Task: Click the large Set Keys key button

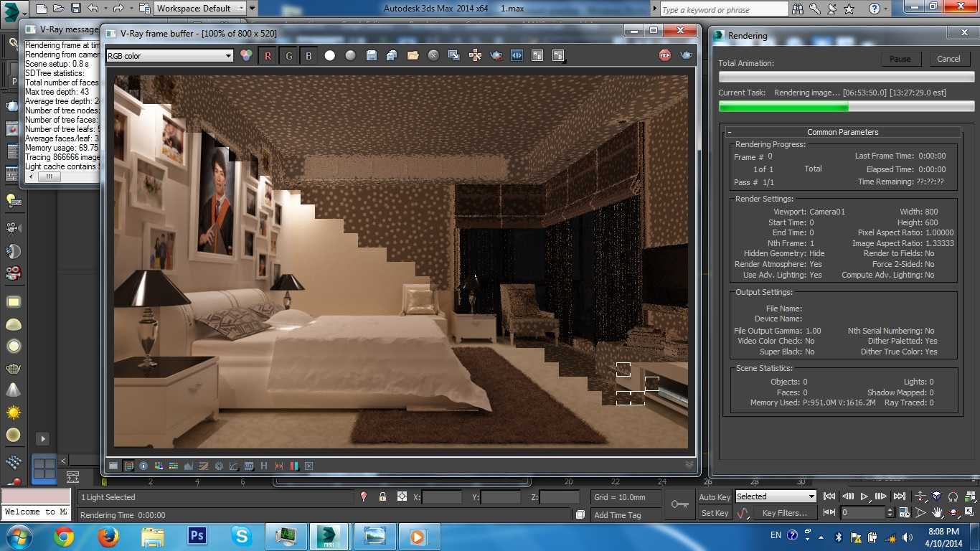Action: point(679,504)
